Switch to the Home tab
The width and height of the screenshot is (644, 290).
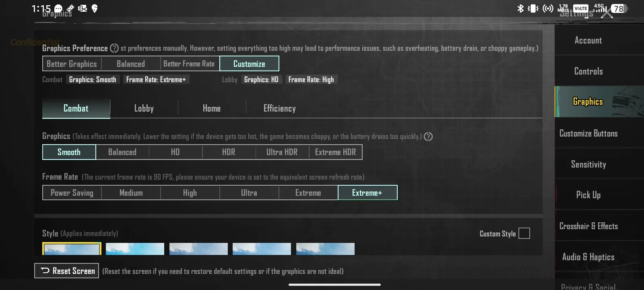(x=211, y=108)
